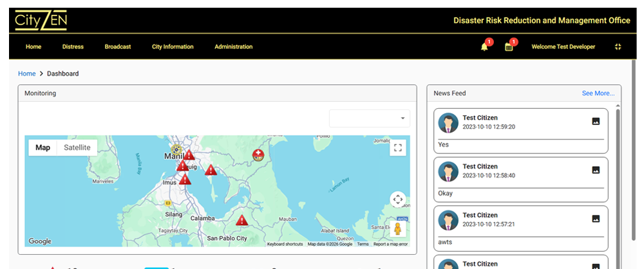Click the News Feed panel title
Screen dimensions: 644x269
pyautogui.click(x=450, y=93)
